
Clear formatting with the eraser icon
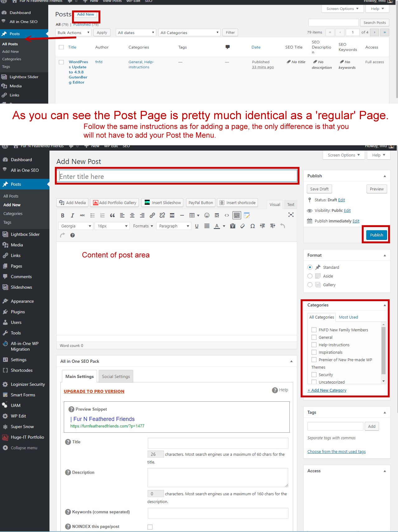tap(243, 226)
